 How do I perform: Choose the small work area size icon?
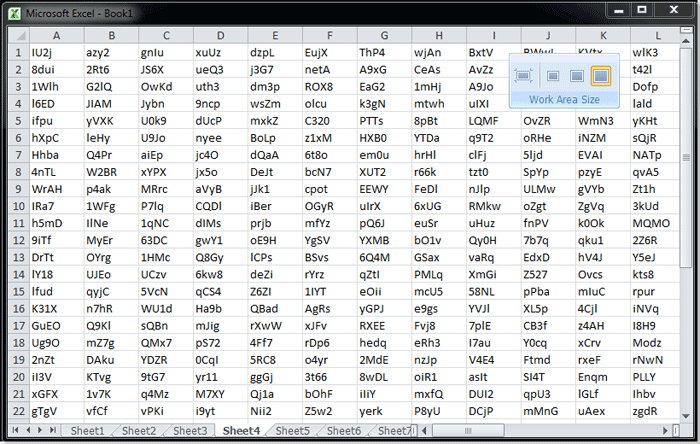(x=552, y=76)
